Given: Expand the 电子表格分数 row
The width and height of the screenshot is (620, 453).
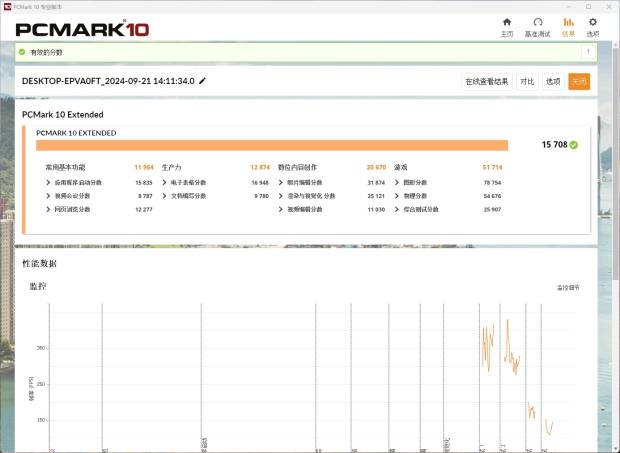Looking at the screenshot, I should coord(164,183).
